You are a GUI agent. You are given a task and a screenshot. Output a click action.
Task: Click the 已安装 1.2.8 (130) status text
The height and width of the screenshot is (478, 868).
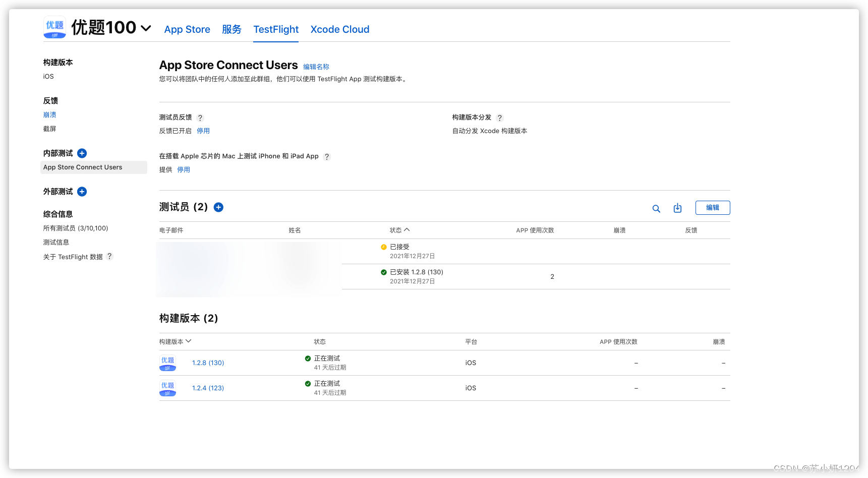(417, 272)
